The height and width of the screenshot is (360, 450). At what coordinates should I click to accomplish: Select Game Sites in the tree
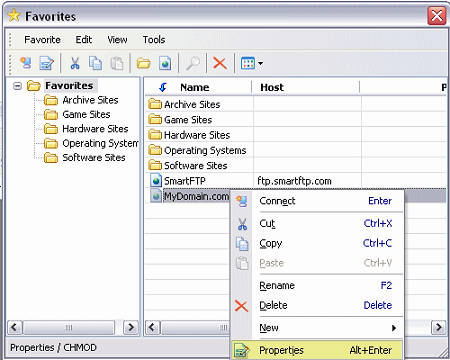coord(86,114)
